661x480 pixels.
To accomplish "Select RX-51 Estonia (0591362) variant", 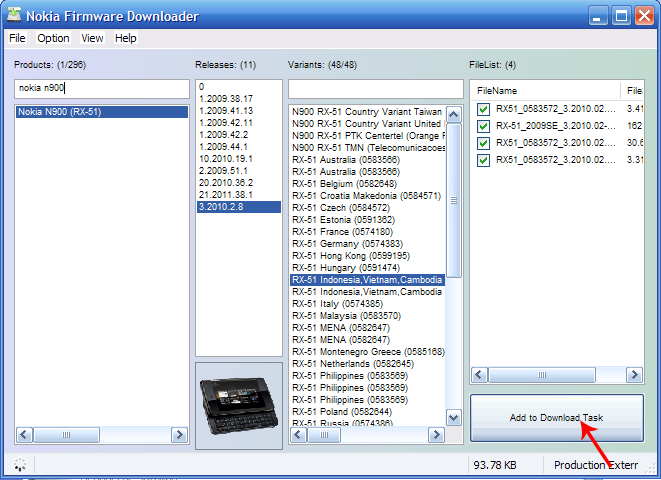I will point(367,220).
